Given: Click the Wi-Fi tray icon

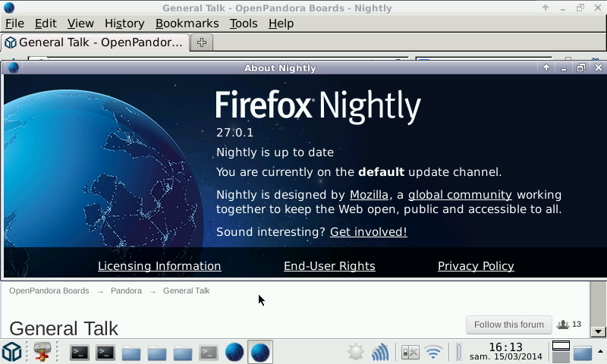Looking at the screenshot, I should tap(433, 352).
